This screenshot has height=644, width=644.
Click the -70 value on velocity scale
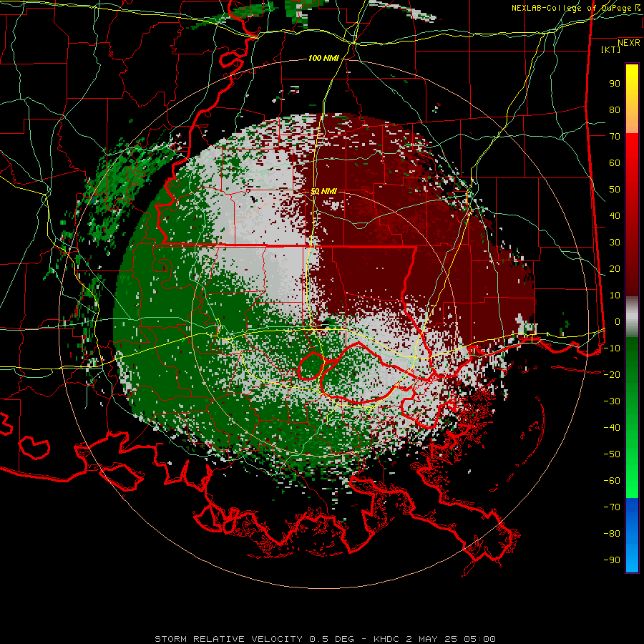(612, 507)
